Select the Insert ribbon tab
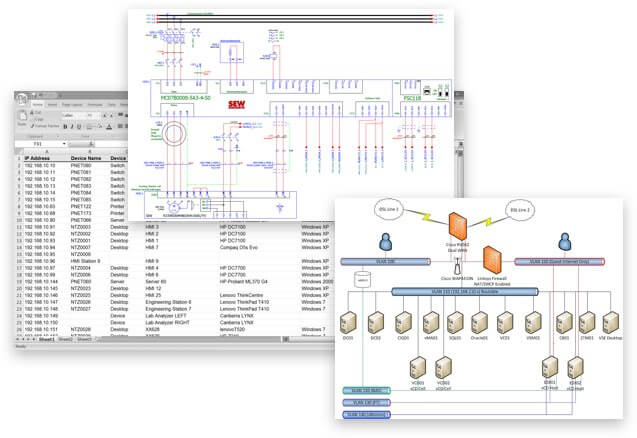The height and width of the screenshot is (438, 637). pos(52,105)
